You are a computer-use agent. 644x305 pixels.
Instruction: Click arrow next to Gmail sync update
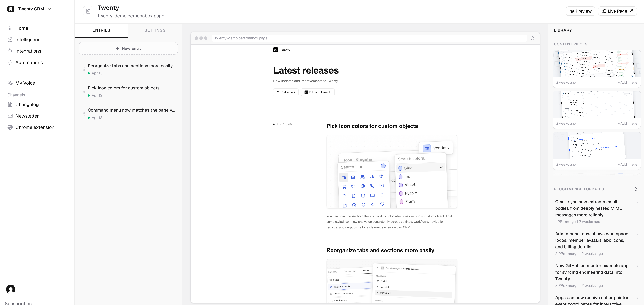[x=636, y=202]
